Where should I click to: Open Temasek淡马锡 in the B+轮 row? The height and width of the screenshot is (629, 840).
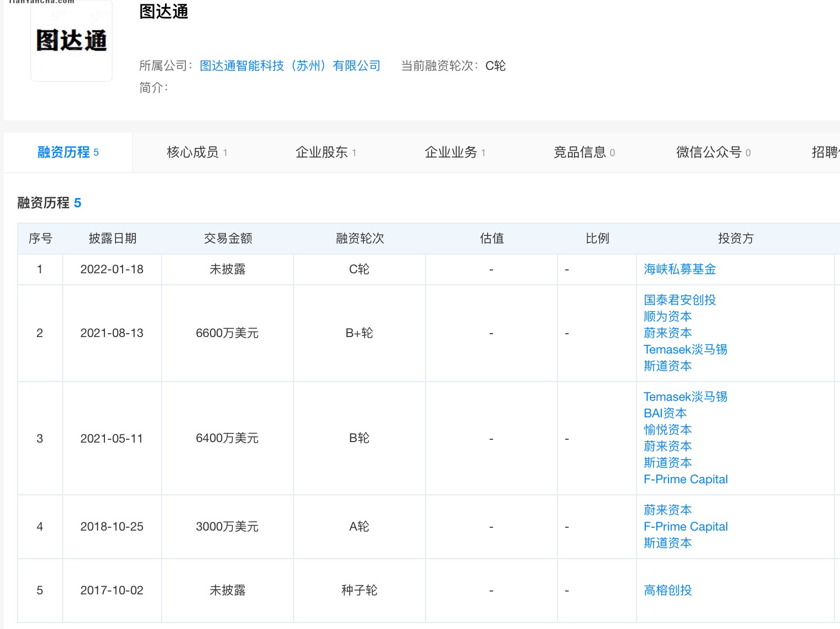(686, 350)
